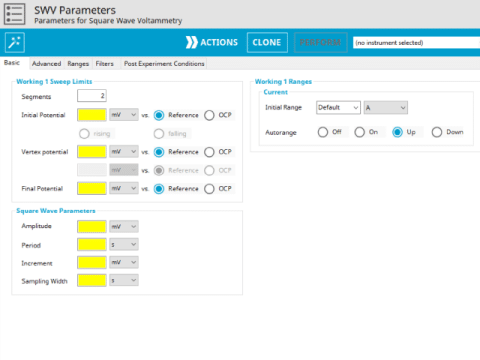This screenshot has width=480, height=360.
Task: Select OCP for Final Potential
Action: pyautogui.click(x=209, y=189)
